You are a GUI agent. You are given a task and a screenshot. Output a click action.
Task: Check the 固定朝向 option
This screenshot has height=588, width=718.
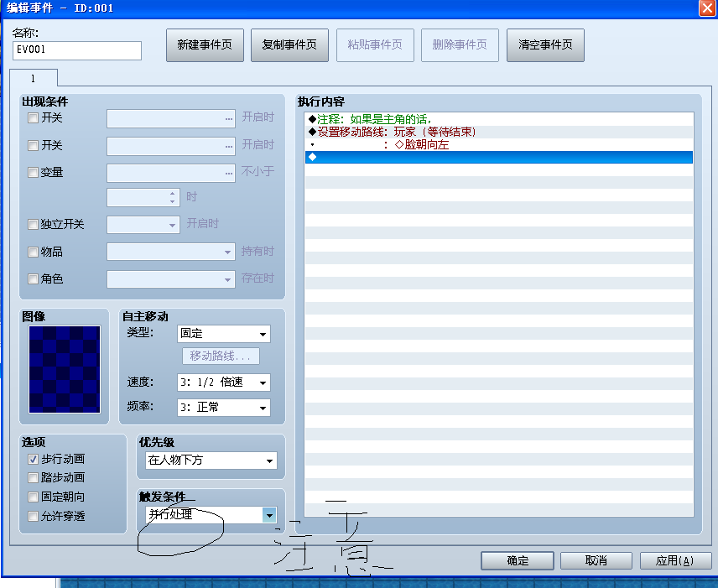pos(33,497)
